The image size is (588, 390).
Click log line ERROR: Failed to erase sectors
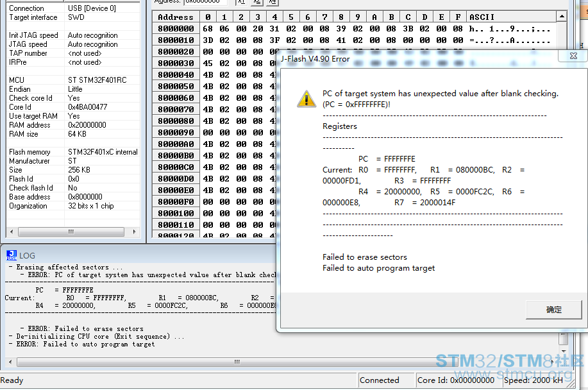[x=81, y=328]
